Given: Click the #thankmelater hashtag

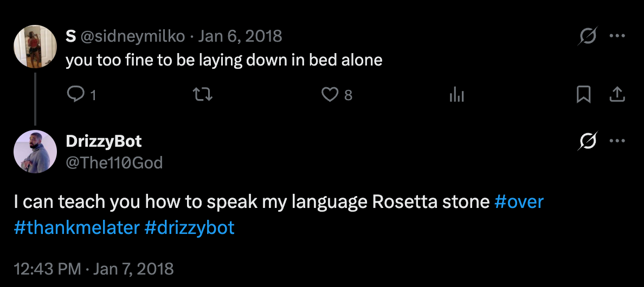Looking at the screenshot, I should point(76,227).
